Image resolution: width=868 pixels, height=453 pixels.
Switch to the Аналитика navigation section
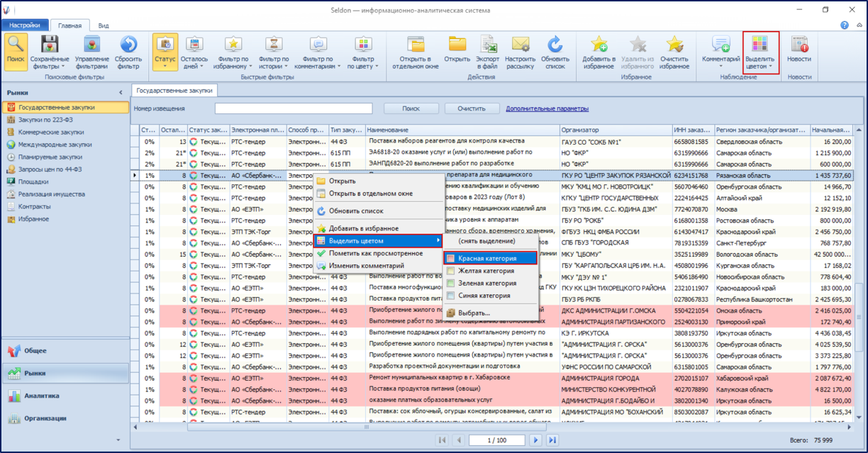point(65,396)
